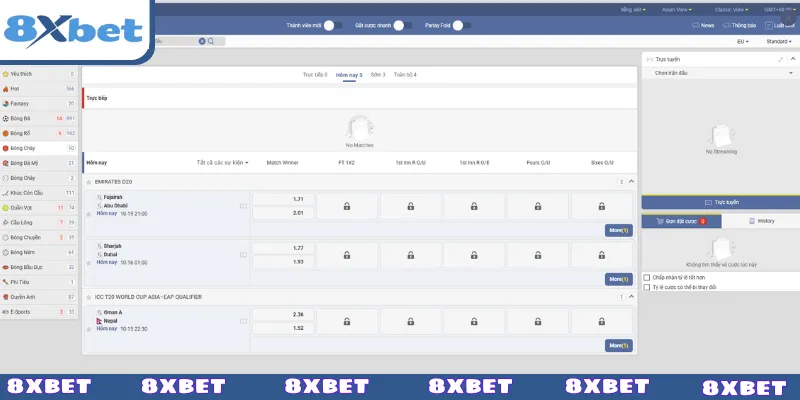Open the Chọn trận đấu match selector
Screen dimensions: 800x400
pos(721,73)
